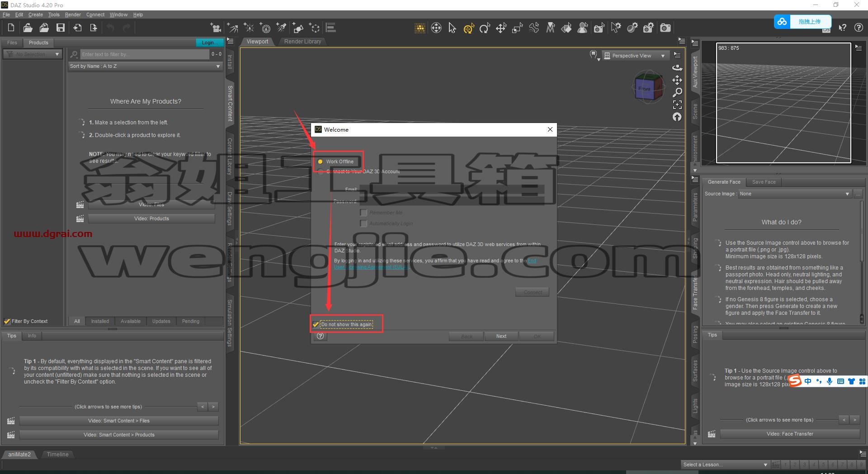This screenshot has width=868, height=474.
Task: Show next tip arrow in left Tips
Action: (x=213, y=407)
